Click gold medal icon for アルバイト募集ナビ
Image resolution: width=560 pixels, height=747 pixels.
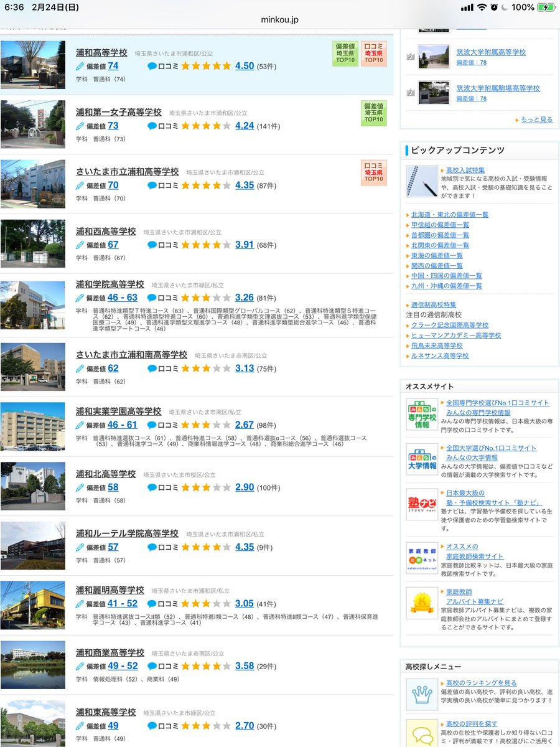click(x=422, y=603)
